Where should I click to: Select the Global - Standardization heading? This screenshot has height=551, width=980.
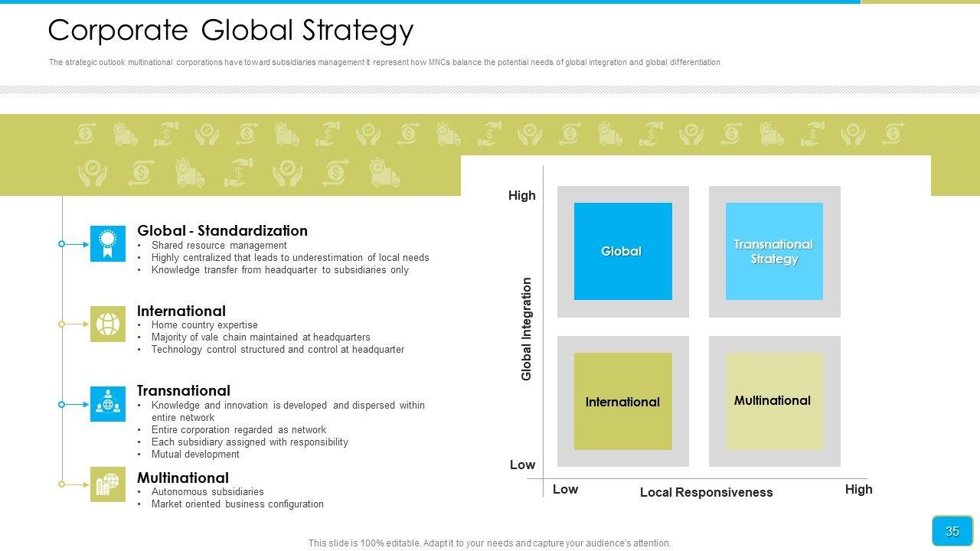click(222, 230)
